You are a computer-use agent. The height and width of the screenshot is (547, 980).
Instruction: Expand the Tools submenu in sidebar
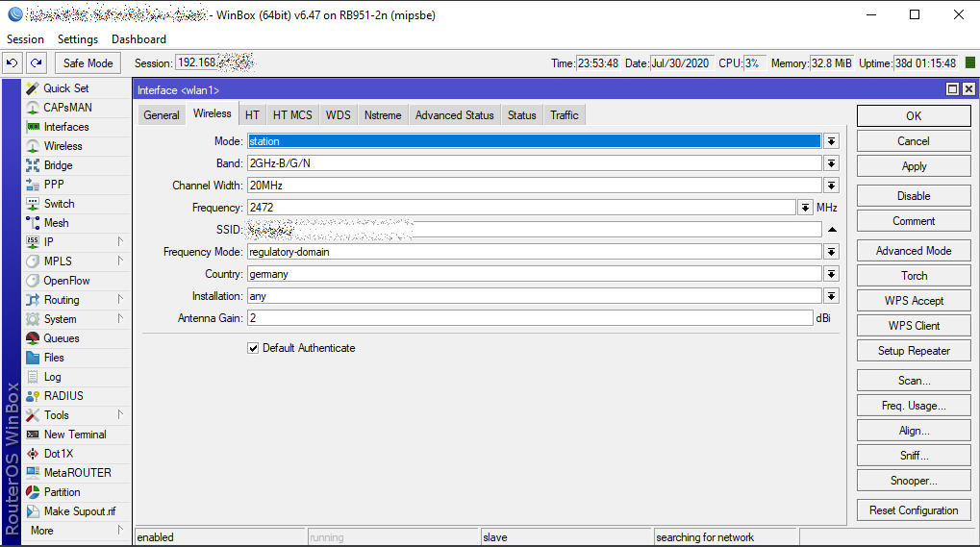click(120, 415)
